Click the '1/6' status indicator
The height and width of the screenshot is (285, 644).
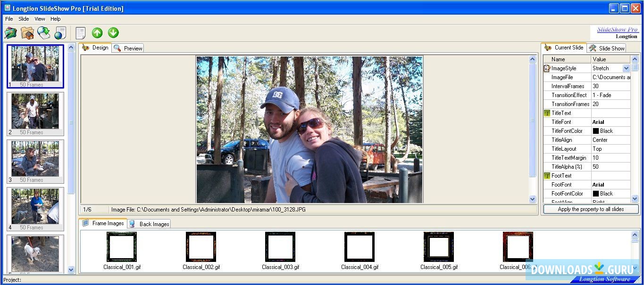tap(87, 210)
